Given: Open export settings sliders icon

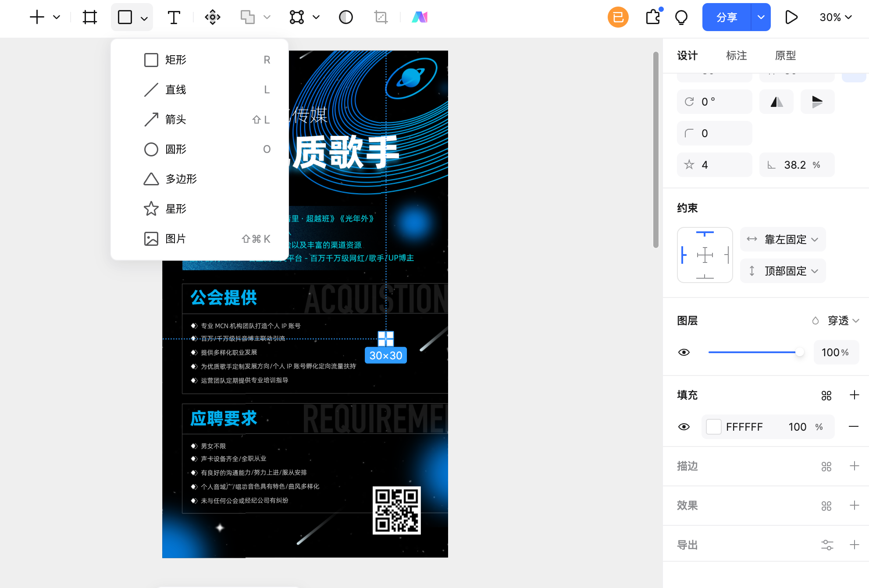Looking at the screenshot, I should (827, 545).
